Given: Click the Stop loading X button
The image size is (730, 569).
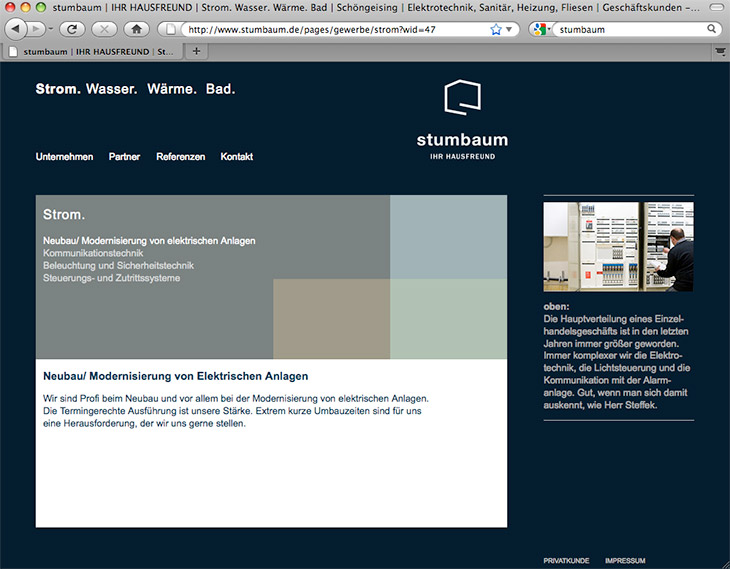Looking at the screenshot, I should [x=104, y=29].
